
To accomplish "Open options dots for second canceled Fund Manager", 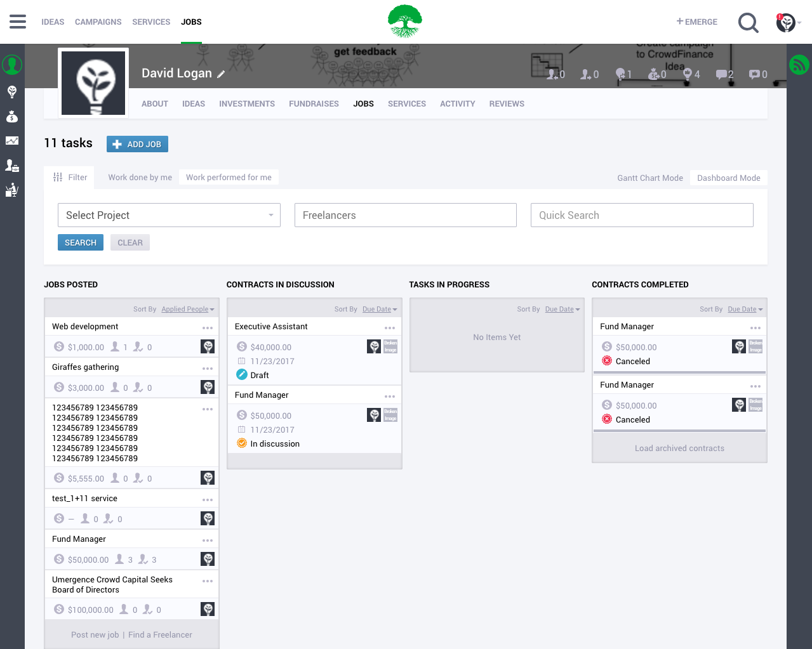I will coord(755,386).
